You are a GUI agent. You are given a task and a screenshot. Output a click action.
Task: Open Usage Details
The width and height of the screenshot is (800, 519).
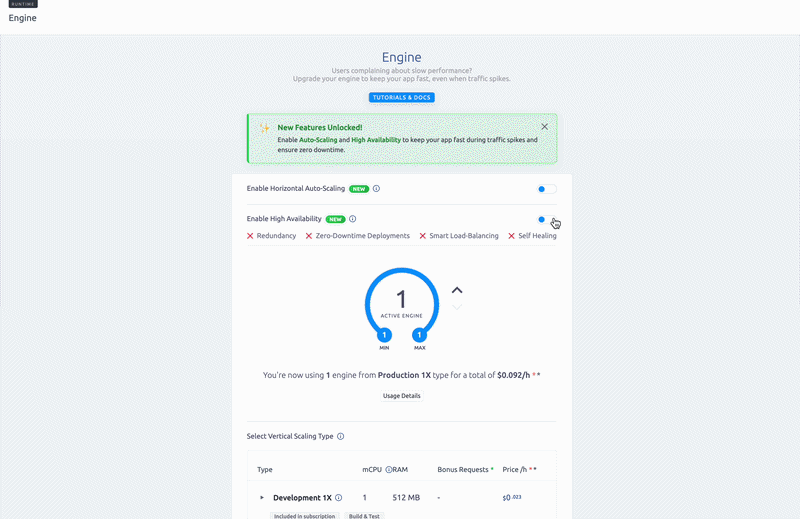pyautogui.click(x=402, y=396)
